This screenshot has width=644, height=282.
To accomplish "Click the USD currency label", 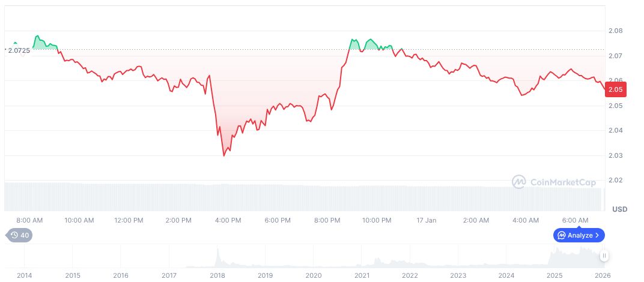I will point(619,209).
